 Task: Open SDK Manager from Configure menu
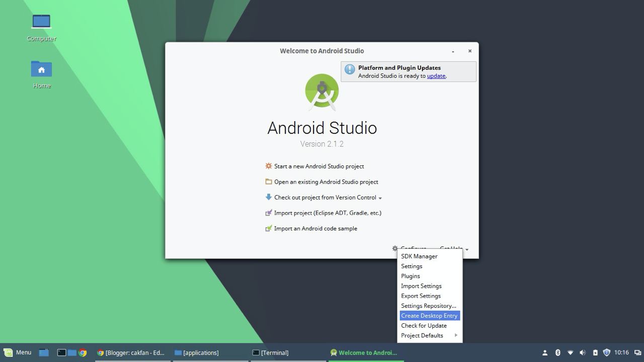pyautogui.click(x=430, y=256)
